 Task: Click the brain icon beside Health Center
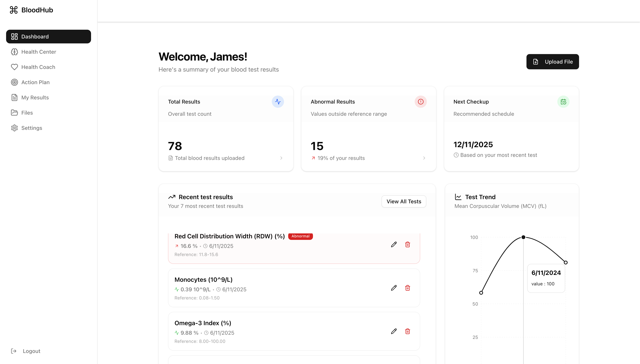click(14, 52)
